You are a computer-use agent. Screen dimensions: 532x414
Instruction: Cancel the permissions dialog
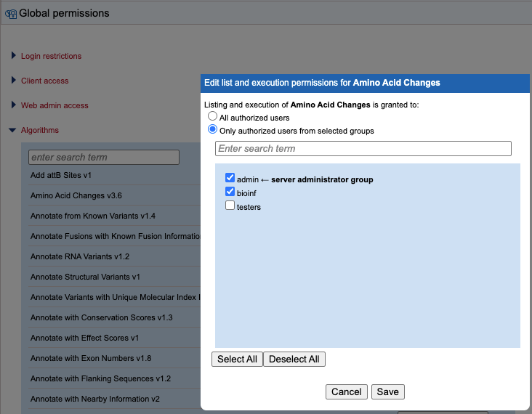coord(346,391)
